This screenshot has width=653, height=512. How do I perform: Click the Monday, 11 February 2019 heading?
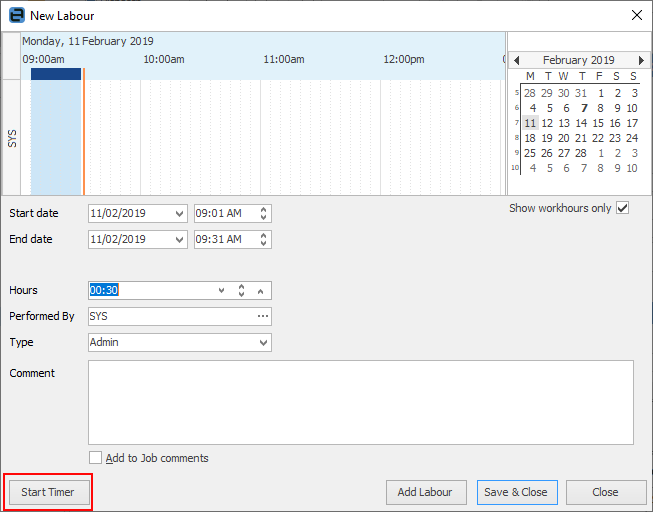[x=88, y=41]
